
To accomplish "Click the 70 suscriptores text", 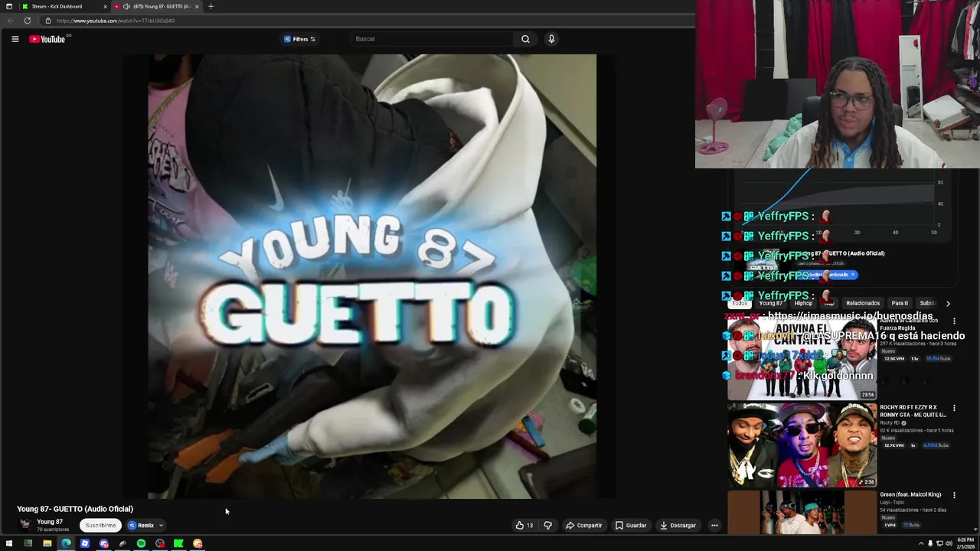I will [x=53, y=530].
